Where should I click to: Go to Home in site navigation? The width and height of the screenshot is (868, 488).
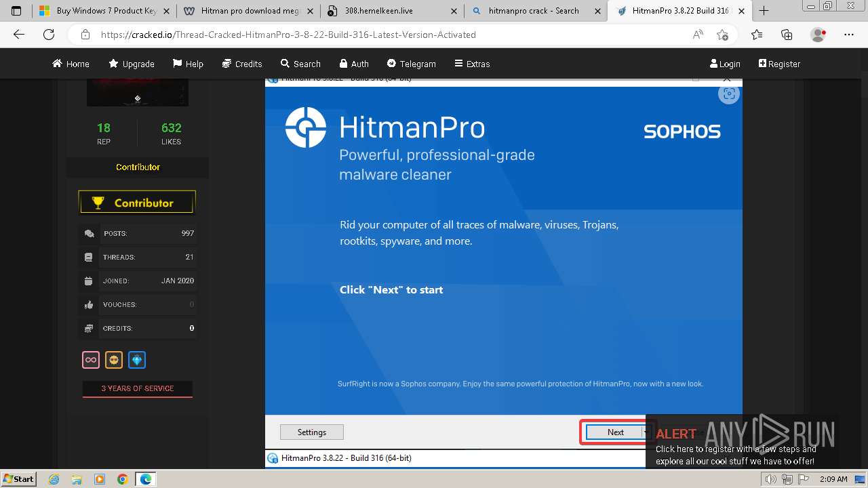pyautogui.click(x=71, y=64)
